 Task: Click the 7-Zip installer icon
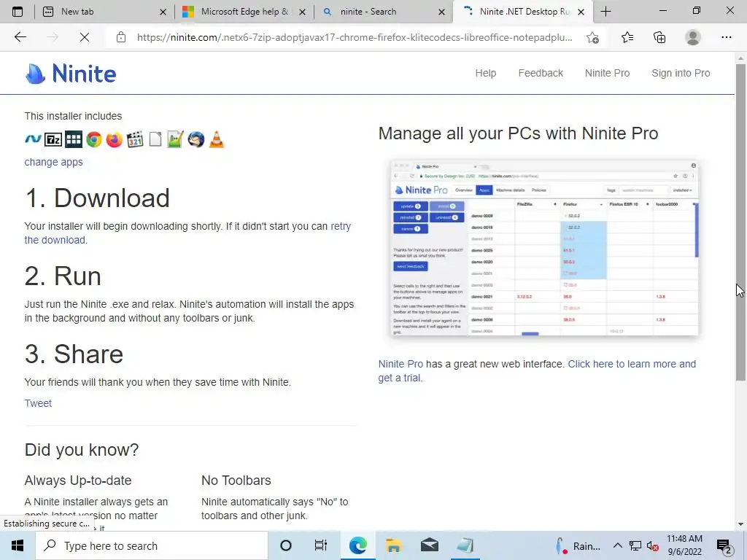point(53,139)
